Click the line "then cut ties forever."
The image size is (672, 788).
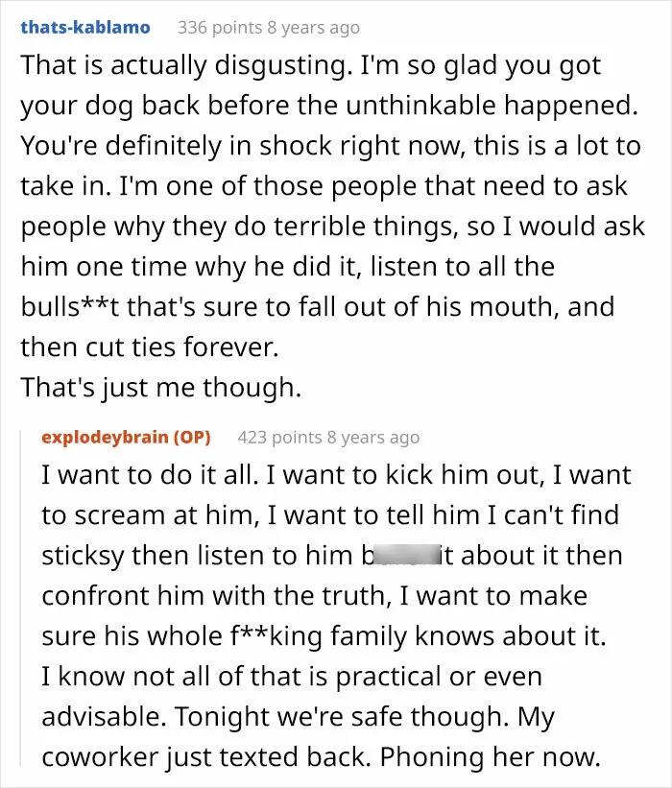point(150,347)
